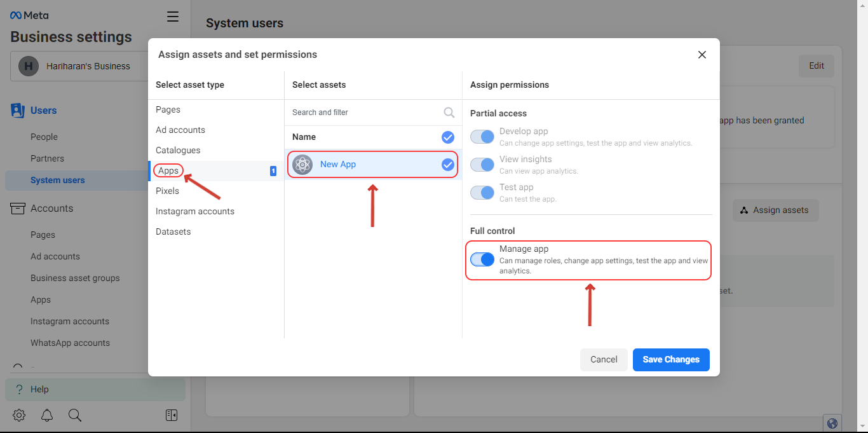Click the Search and filter field

(x=374, y=113)
